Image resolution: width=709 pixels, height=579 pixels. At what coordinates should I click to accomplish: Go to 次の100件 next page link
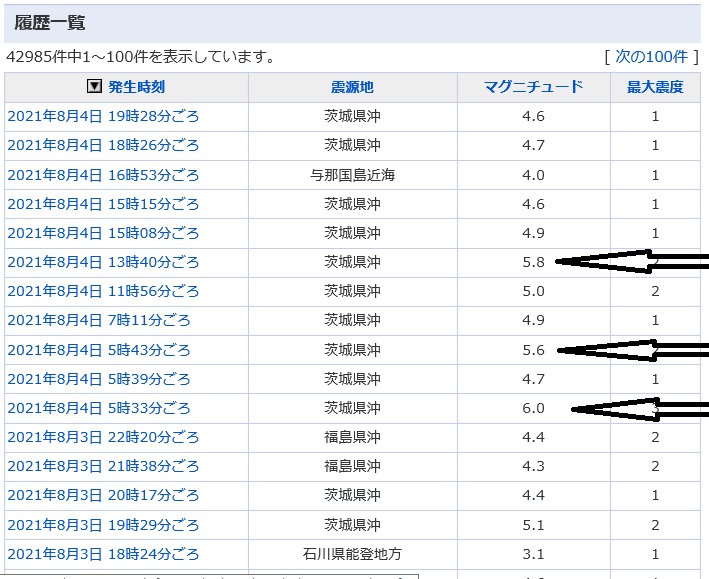click(652, 56)
